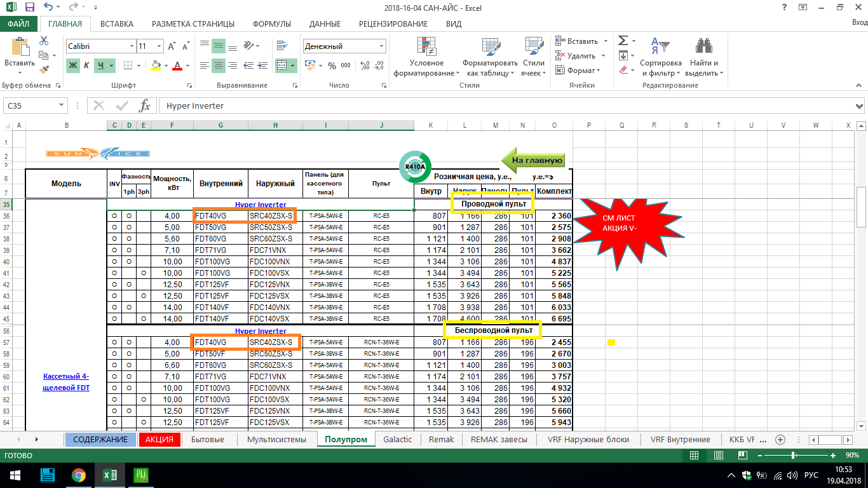The image size is (868, 488).
Task: Click the AutoSum sigma icon
Action: click(623, 41)
